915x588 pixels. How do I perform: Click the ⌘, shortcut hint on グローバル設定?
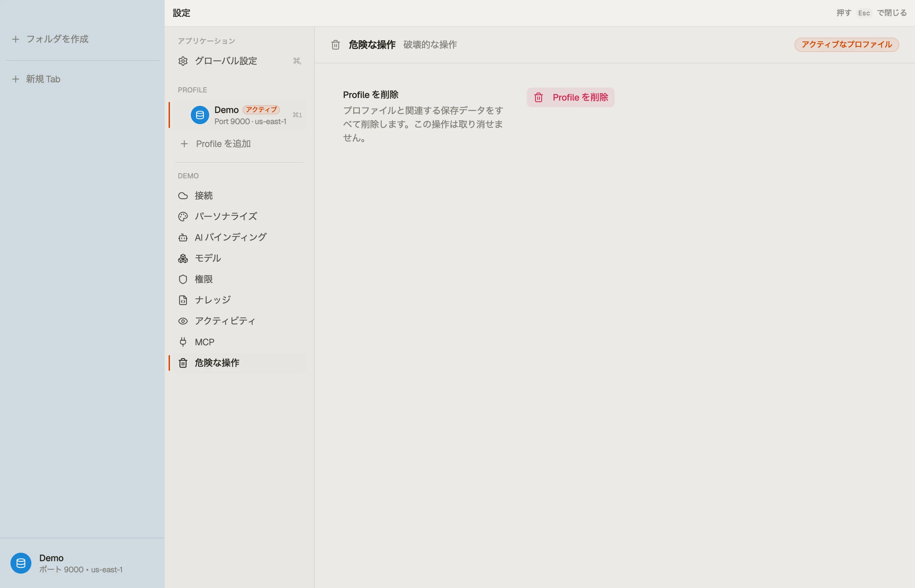[x=297, y=61]
